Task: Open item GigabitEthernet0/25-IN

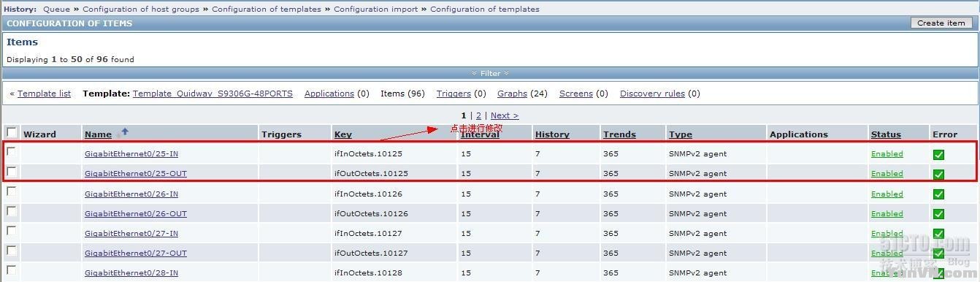Action: point(131,154)
